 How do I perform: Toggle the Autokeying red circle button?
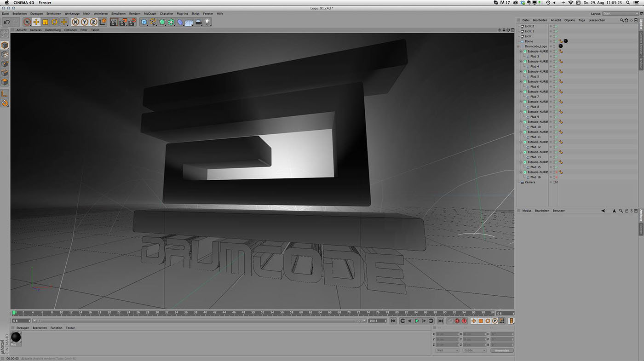click(x=457, y=321)
